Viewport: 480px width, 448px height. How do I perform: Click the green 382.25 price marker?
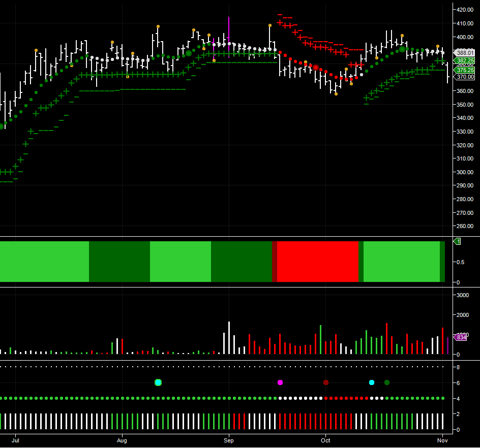coord(464,60)
